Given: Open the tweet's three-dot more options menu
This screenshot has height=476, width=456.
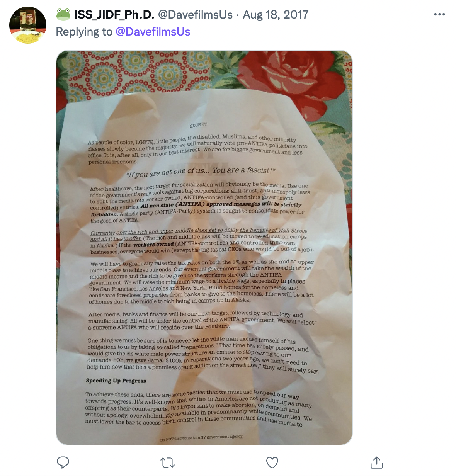Looking at the screenshot, I should pyautogui.click(x=439, y=15).
